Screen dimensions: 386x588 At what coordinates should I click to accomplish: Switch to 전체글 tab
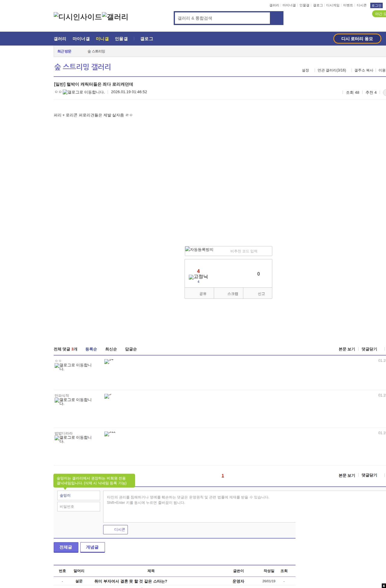(66, 547)
